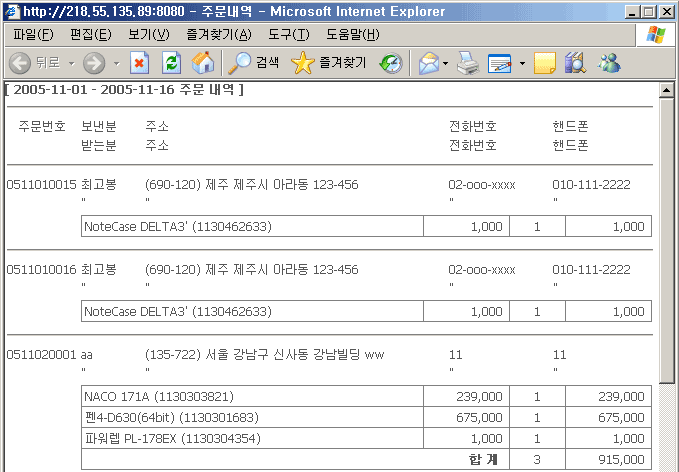
Task: Click the vertical scrollbar down arrow
Action: click(668, 463)
